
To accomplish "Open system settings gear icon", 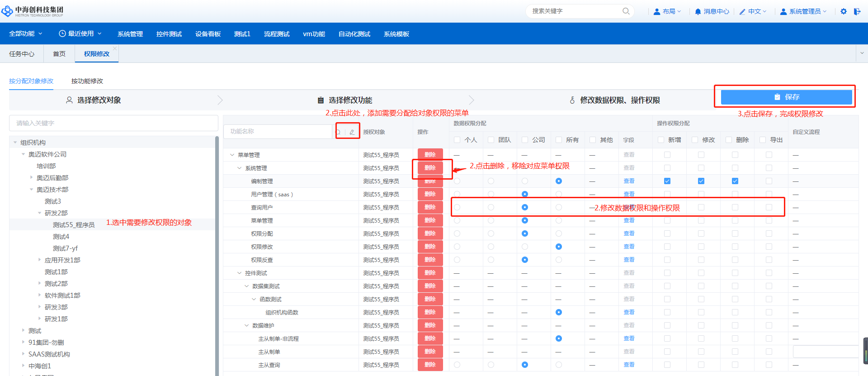I will (843, 11).
